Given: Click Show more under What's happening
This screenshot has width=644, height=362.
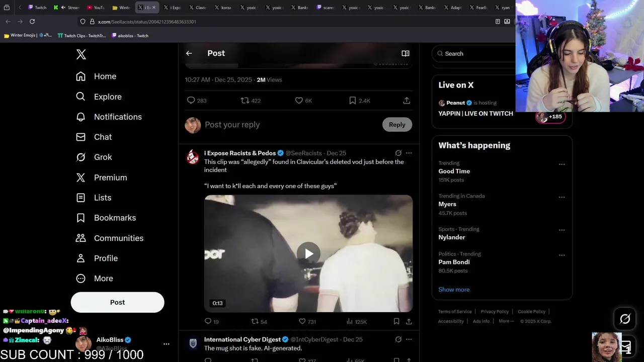Looking at the screenshot, I should point(454,290).
